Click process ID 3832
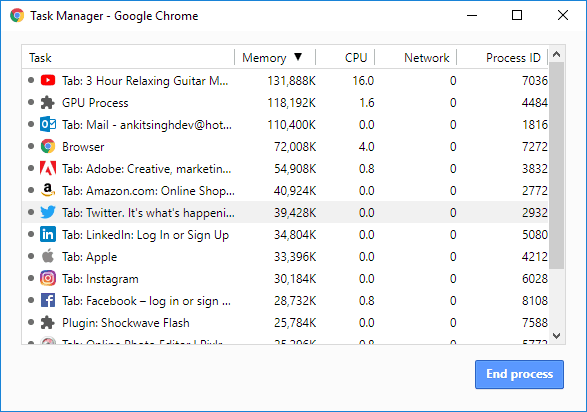This screenshot has height=412, width=587. point(535,169)
